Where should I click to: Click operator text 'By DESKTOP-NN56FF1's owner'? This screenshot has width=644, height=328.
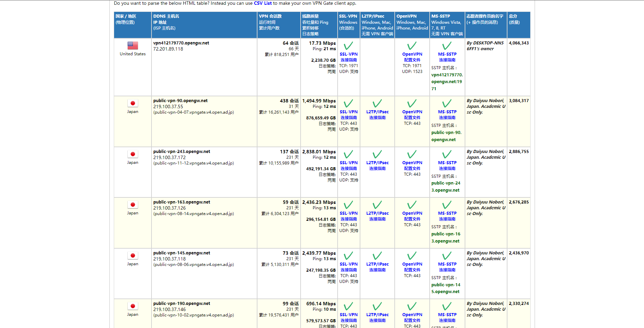pos(485,46)
